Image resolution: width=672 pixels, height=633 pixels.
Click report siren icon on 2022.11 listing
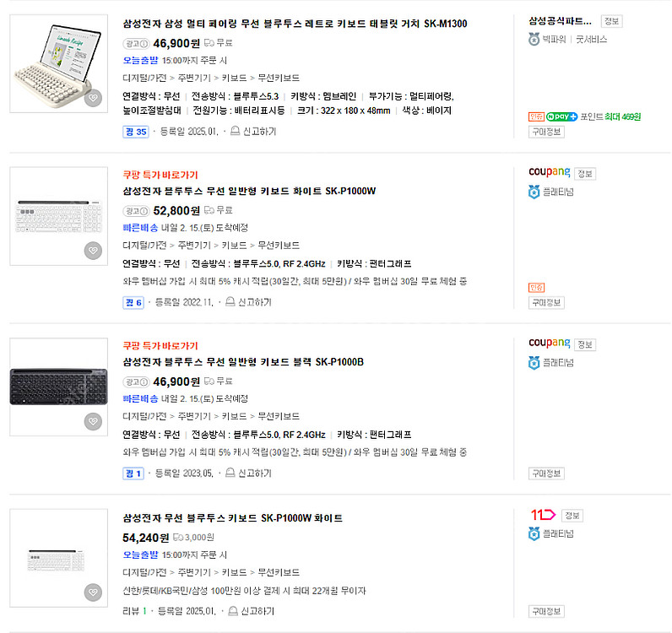pos(230,301)
